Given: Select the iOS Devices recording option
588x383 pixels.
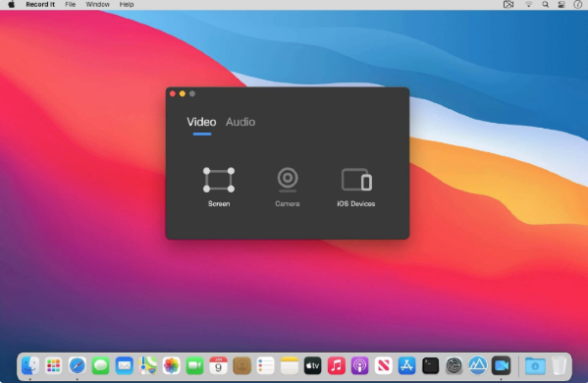Looking at the screenshot, I should [356, 187].
